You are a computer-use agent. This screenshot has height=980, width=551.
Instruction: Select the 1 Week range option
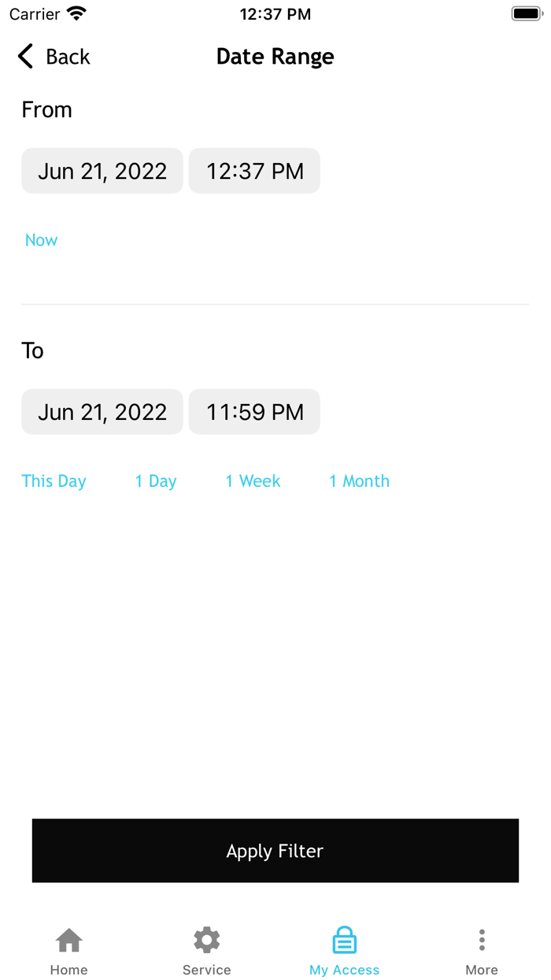click(252, 481)
